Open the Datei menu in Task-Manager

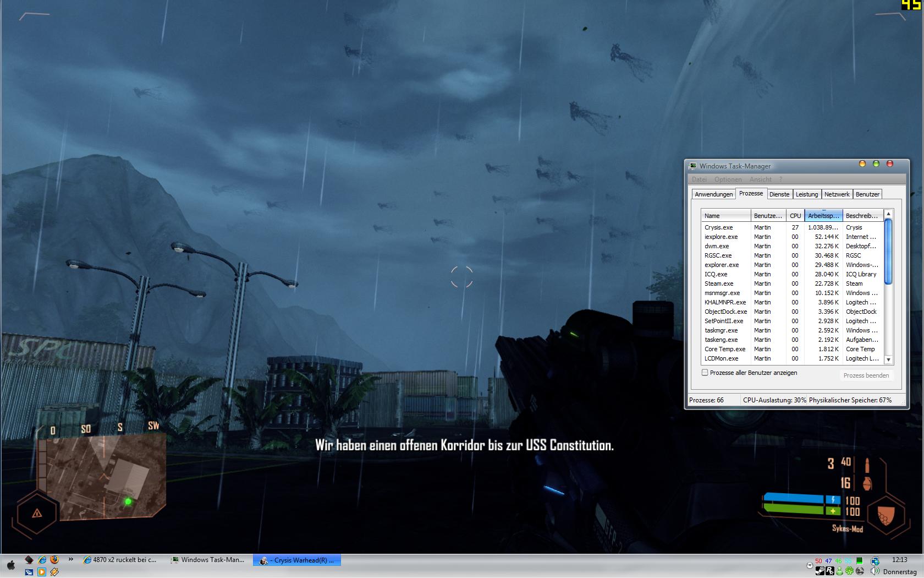[x=699, y=179]
